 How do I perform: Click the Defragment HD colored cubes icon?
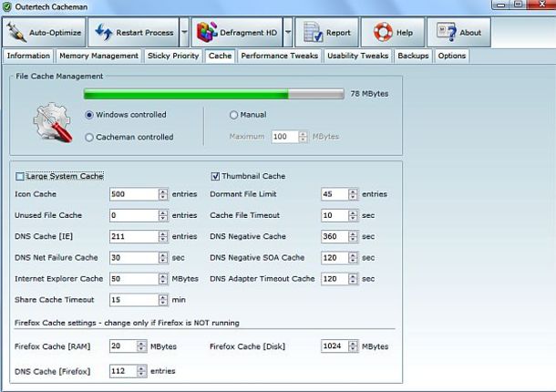pos(207,32)
